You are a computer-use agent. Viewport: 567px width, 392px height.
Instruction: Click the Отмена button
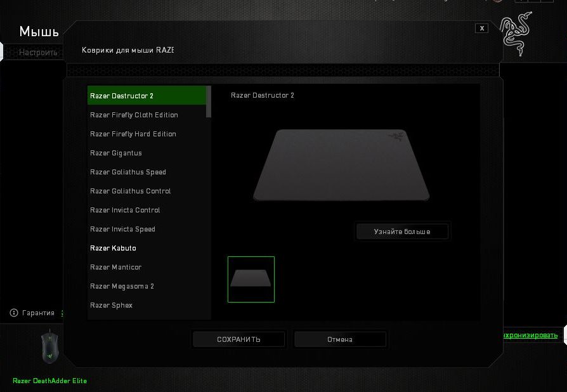pos(340,339)
